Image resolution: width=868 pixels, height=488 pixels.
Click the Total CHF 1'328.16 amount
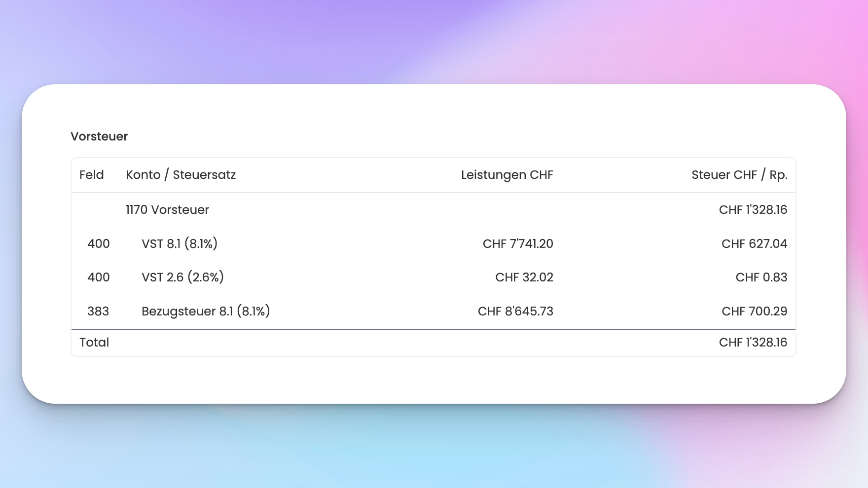(753, 343)
